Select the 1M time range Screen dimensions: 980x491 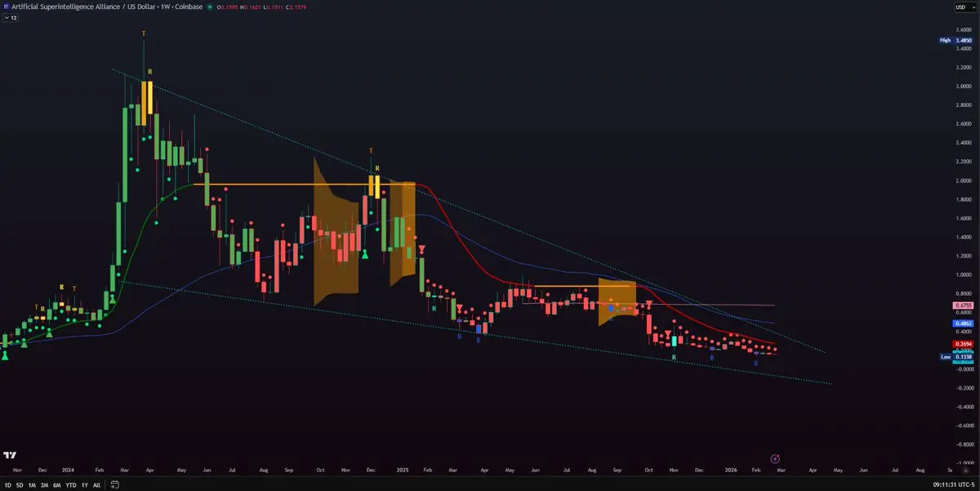(x=32, y=485)
